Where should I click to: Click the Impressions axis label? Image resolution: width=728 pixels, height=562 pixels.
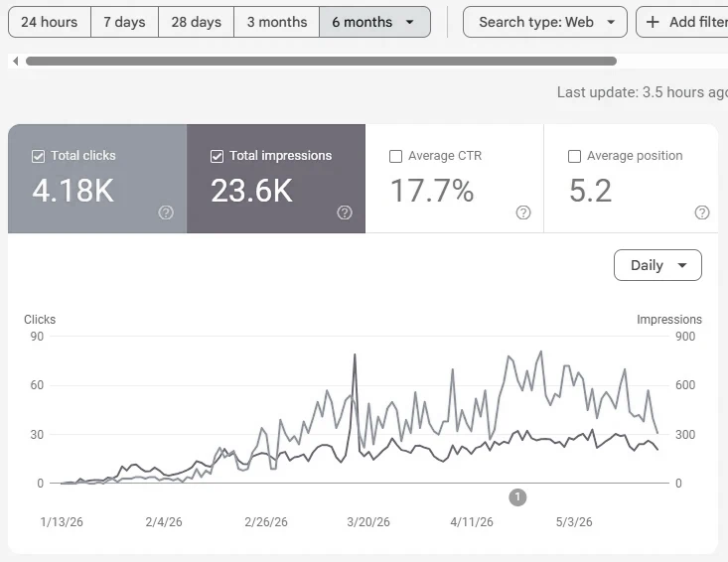pyautogui.click(x=669, y=320)
